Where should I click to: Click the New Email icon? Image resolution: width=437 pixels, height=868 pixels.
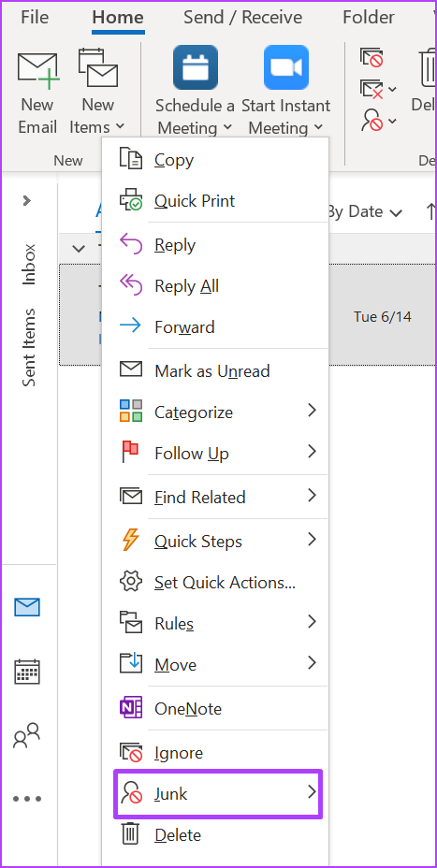point(37,71)
